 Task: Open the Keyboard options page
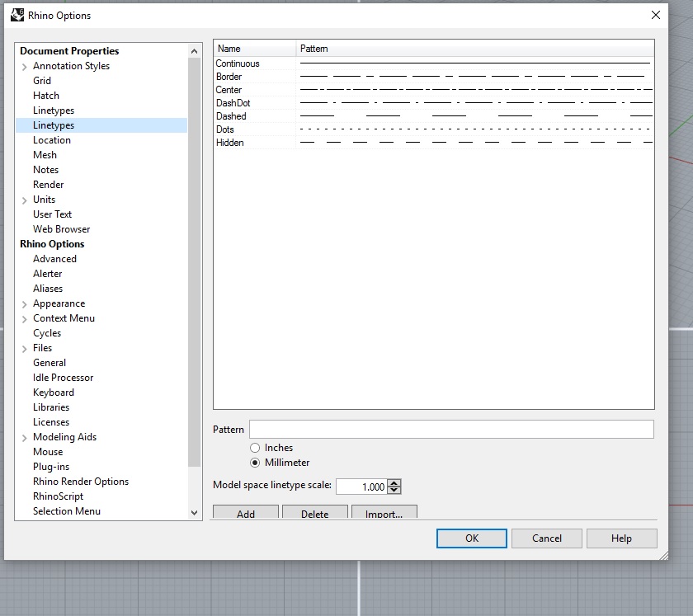point(54,393)
